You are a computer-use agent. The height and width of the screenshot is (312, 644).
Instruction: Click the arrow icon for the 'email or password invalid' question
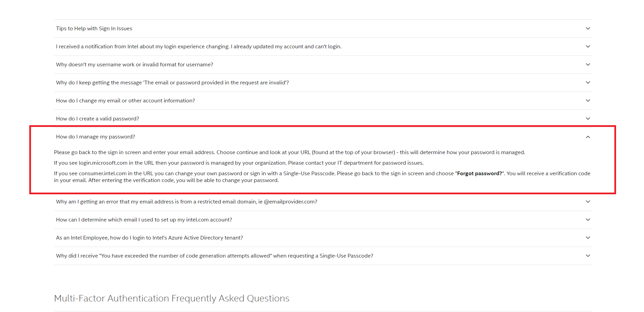click(588, 83)
